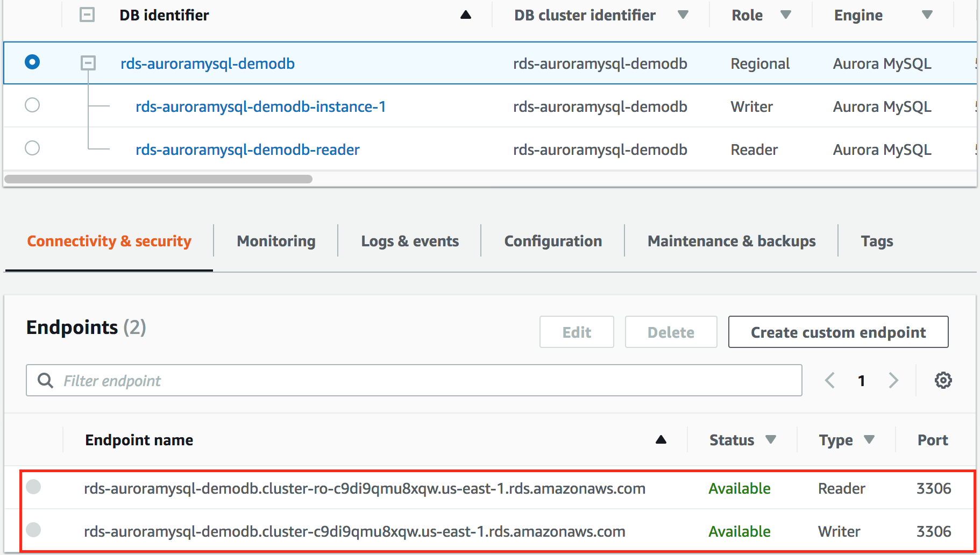Click Available status of reader endpoint
Screen dimensions: 980x555
tap(740, 488)
